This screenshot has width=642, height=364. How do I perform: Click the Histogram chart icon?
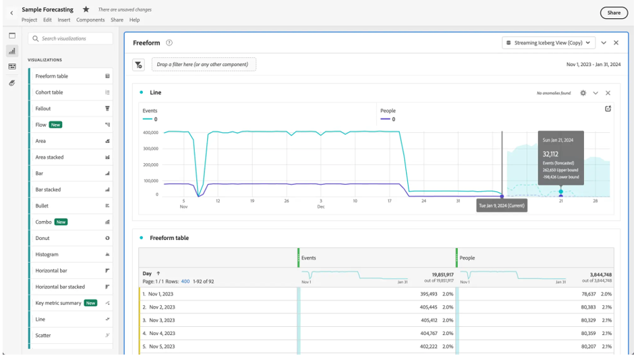coord(107,254)
